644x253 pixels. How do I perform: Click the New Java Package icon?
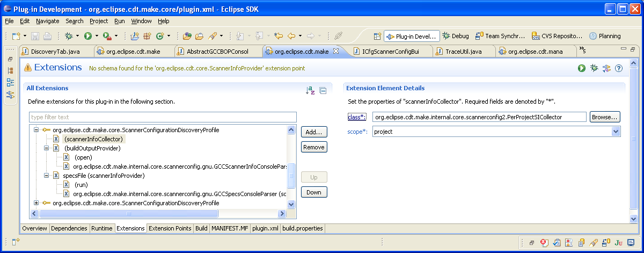(x=147, y=36)
